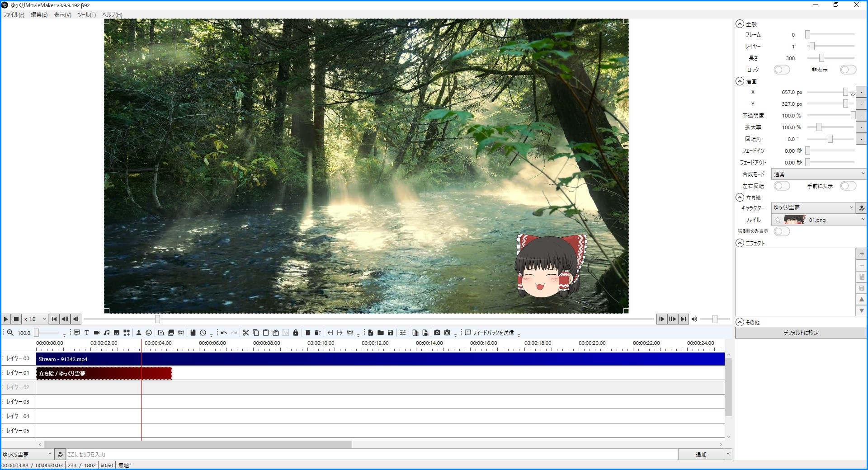Add a video item via camera icon
The width and height of the screenshot is (868, 470).
tap(97, 333)
